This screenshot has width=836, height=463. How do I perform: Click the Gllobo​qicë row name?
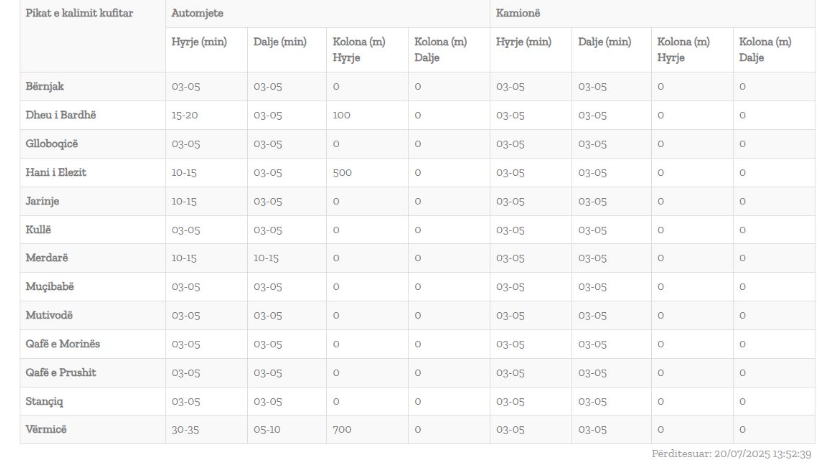pos(52,144)
